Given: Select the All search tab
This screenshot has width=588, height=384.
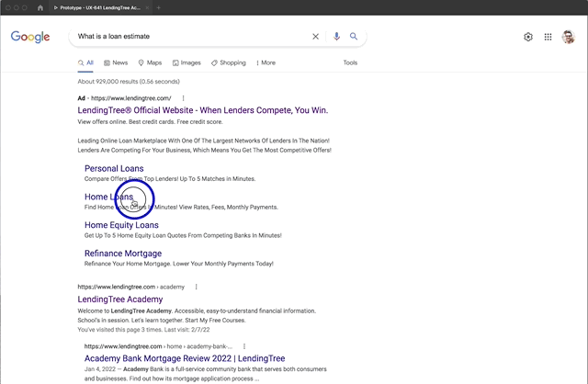Looking at the screenshot, I should [85, 63].
